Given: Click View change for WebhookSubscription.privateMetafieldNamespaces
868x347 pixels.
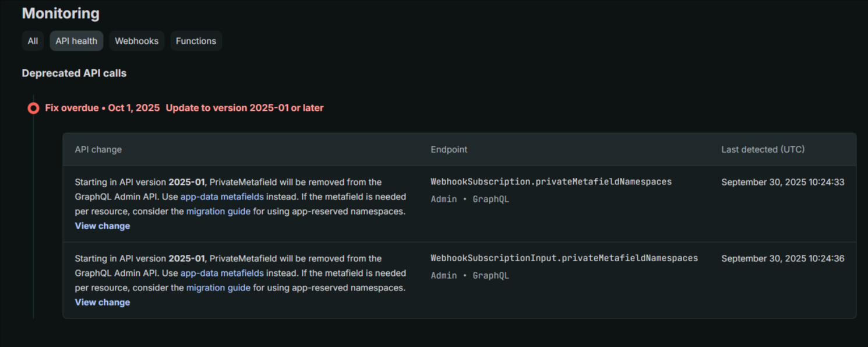Looking at the screenshot, I should click(103, 226).
